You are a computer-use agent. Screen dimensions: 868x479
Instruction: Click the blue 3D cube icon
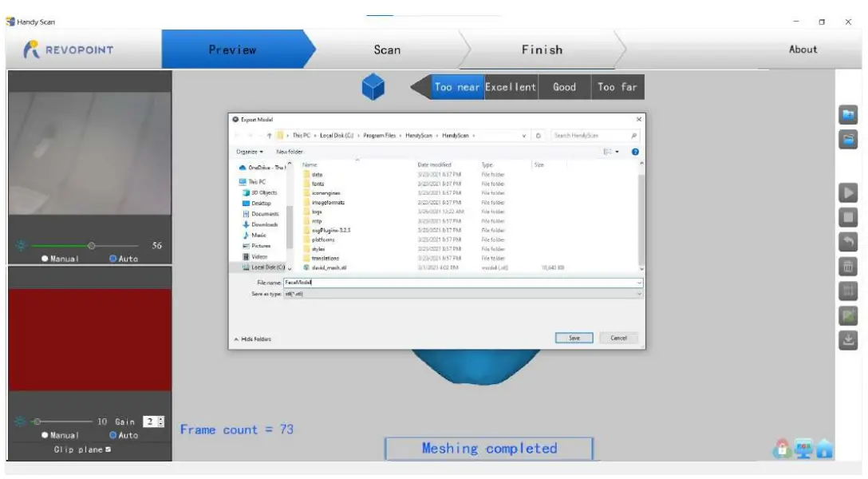(x=373, y=87)
